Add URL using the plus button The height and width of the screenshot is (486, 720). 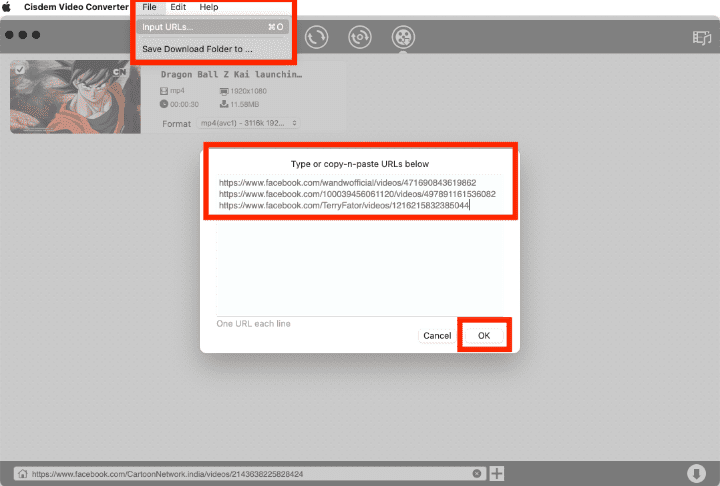pyautogui.click(x=496, y=474)
